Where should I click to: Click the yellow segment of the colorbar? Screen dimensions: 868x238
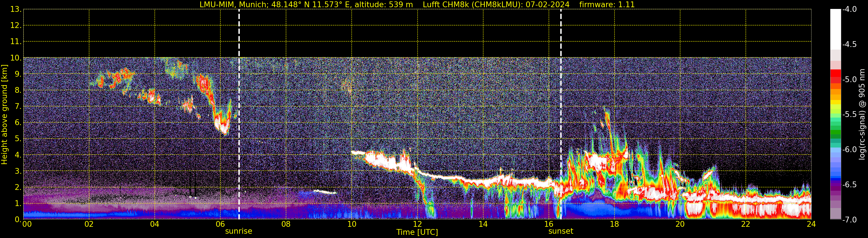click(x=836, y=102)
